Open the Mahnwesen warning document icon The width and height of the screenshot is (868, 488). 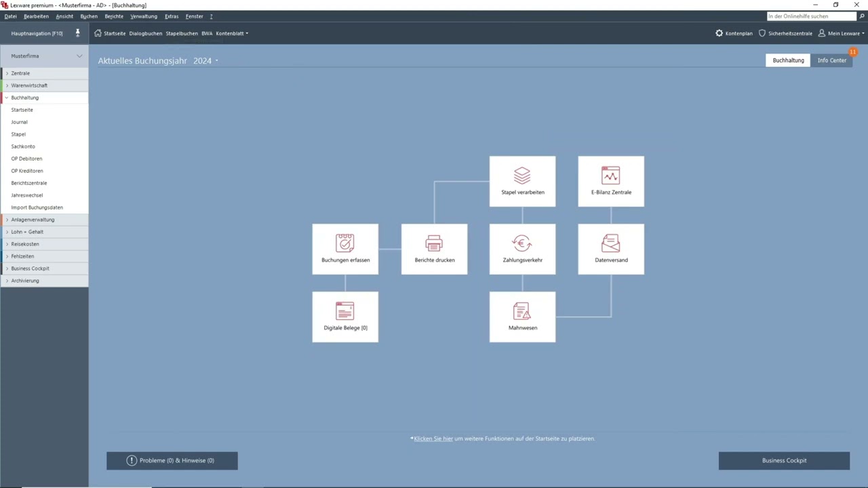tap(522, 310)
